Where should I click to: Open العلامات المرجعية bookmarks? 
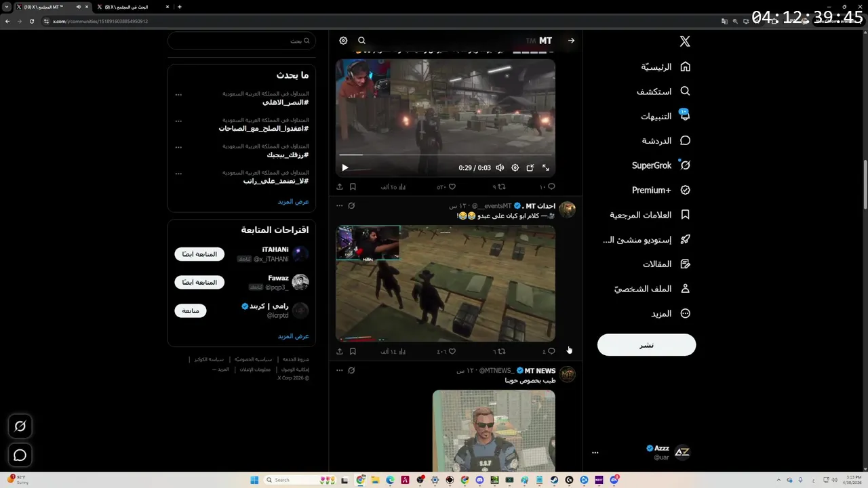(x=650, y=215)
